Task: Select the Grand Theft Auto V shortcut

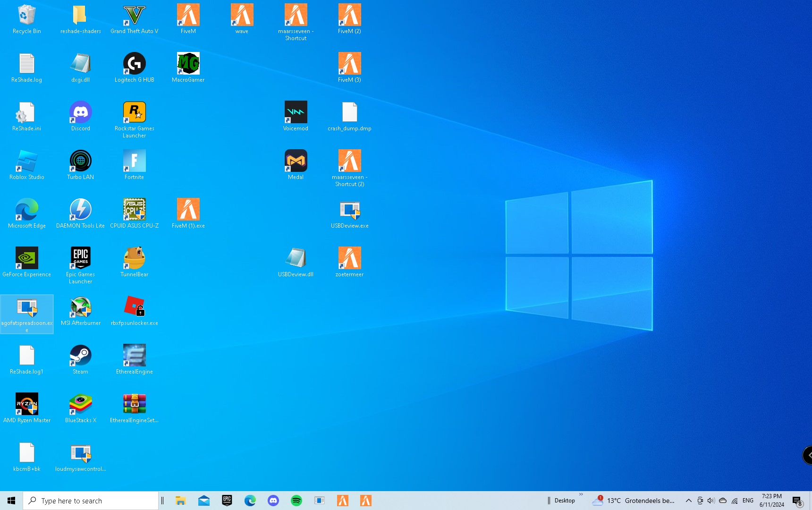Action: [x=135, y=19]
